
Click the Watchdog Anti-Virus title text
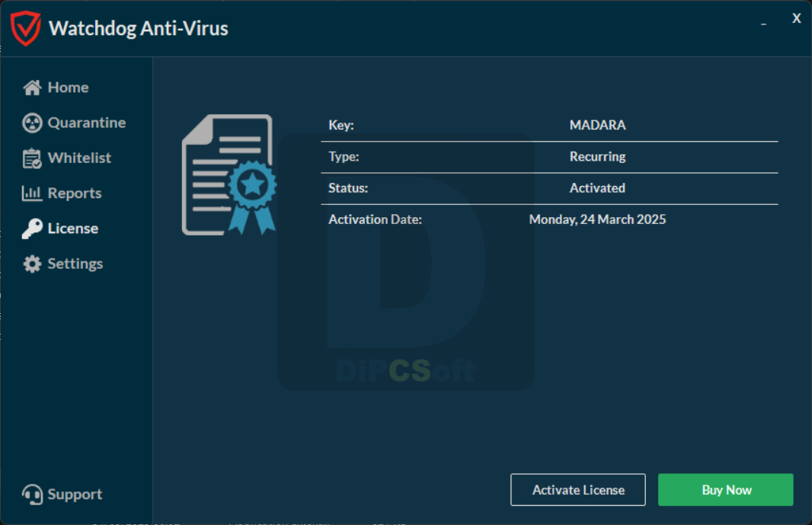pos(139,28)
